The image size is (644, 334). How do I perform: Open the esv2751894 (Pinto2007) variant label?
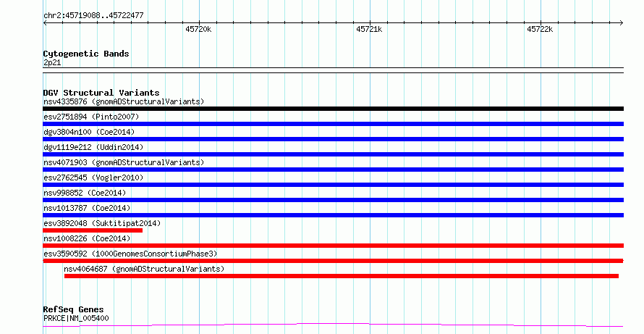point(91,117)
